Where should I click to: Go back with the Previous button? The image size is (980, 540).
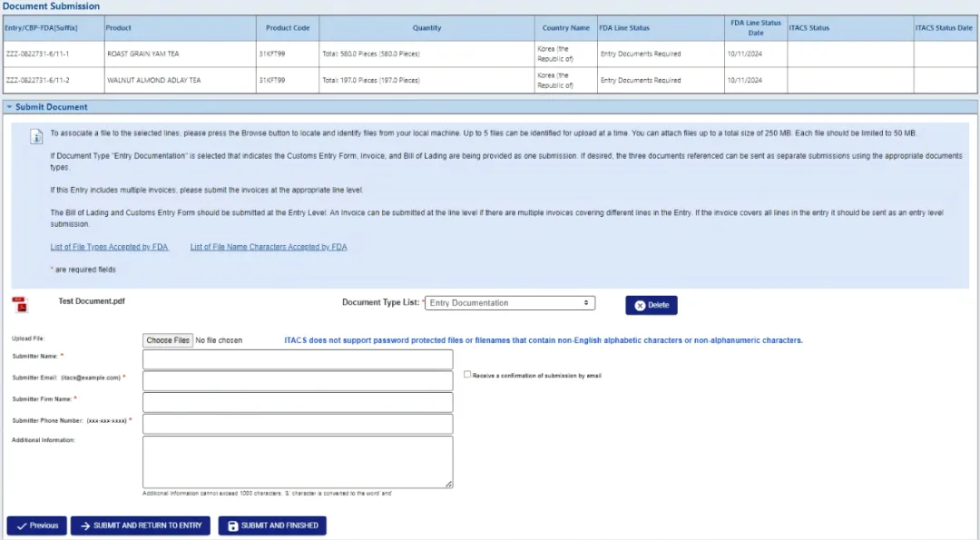pyautogui.click(x=37, y=525)
